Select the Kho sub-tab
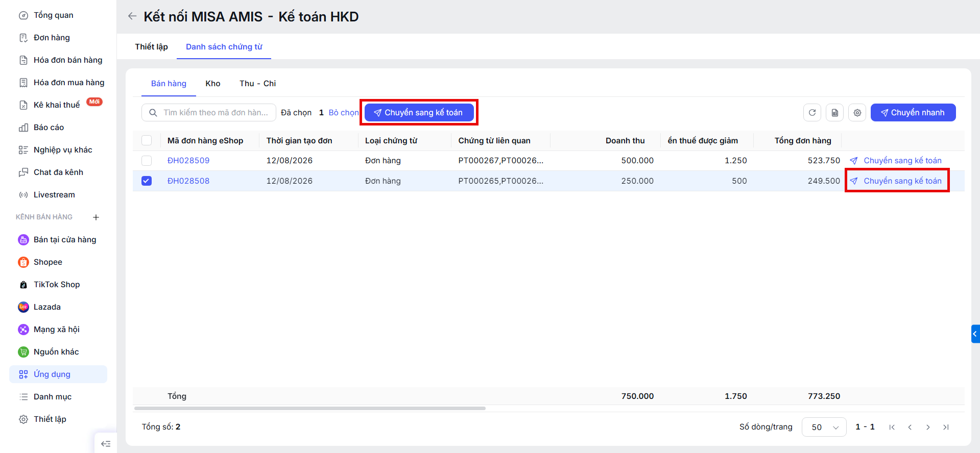The width and height of the screenshot is (980, 453). tap(213, 84)
